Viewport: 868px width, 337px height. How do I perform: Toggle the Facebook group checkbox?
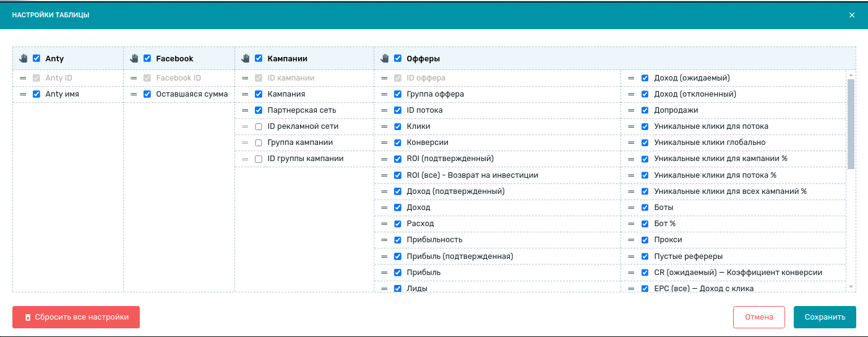coord(147,58)
